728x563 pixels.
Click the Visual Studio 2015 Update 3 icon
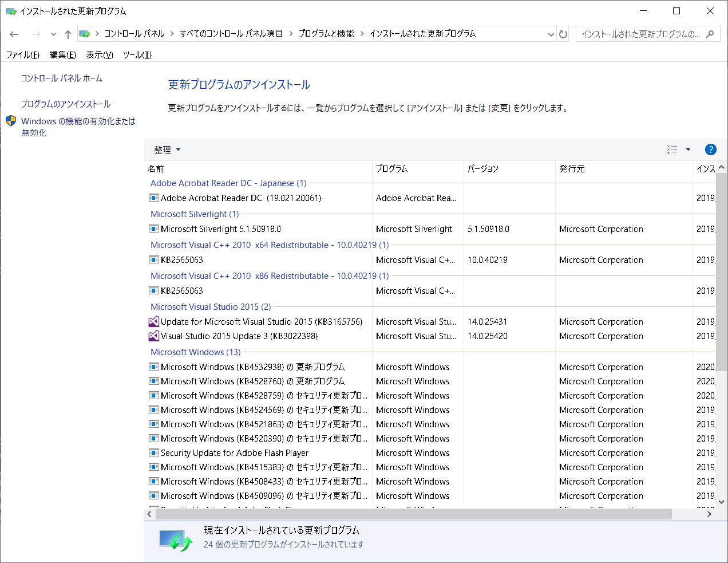pos(153,336)
